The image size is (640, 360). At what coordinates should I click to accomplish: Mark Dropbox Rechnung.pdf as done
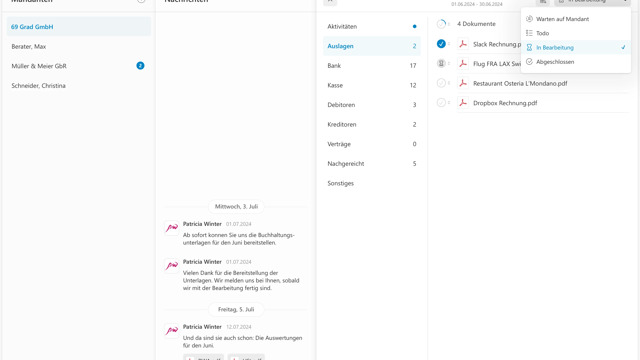coord(441,102)
